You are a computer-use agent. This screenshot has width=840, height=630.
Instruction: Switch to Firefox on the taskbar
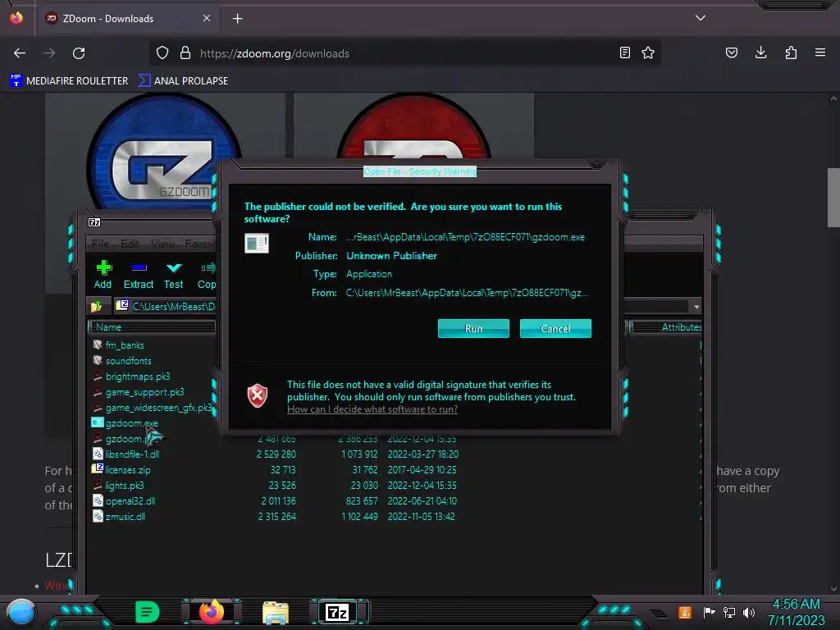(x=212, y=612)
